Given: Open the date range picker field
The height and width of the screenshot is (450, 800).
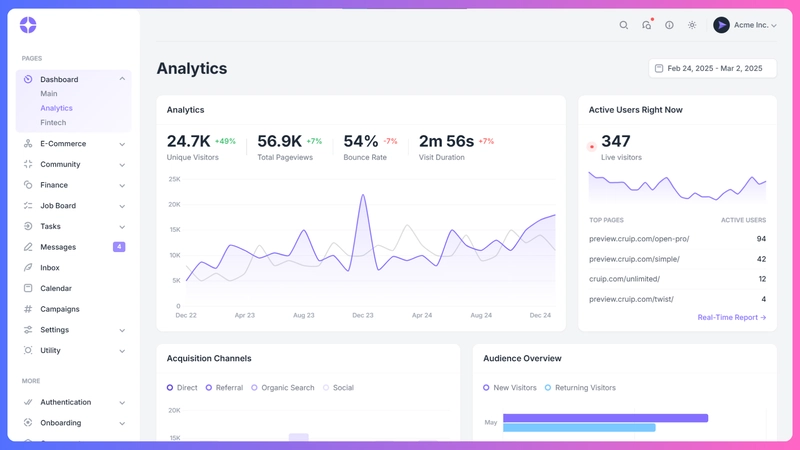Looking at the screenshot, I should pos(712,68).
